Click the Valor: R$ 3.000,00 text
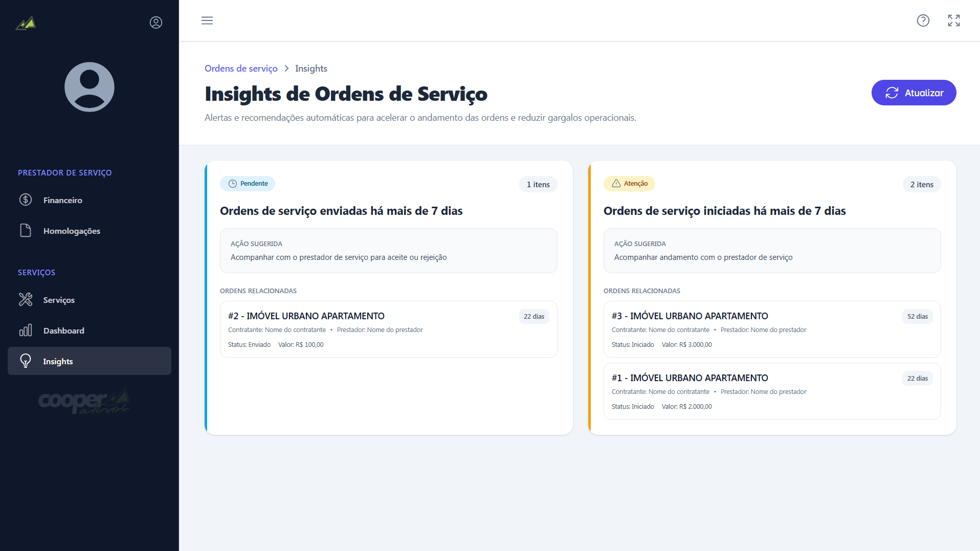Image resolution: width=980 pixels, height=551 pixels. 687,344
